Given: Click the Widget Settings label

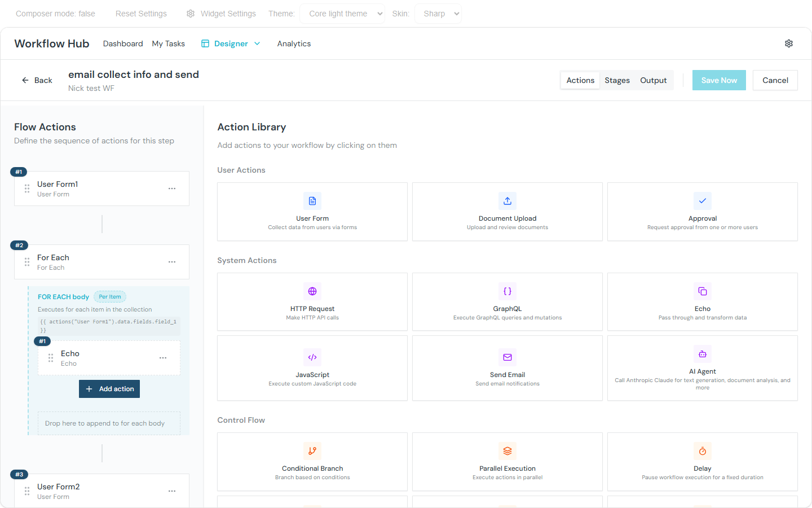Looking at the screenshot, I should pos(228,14).
